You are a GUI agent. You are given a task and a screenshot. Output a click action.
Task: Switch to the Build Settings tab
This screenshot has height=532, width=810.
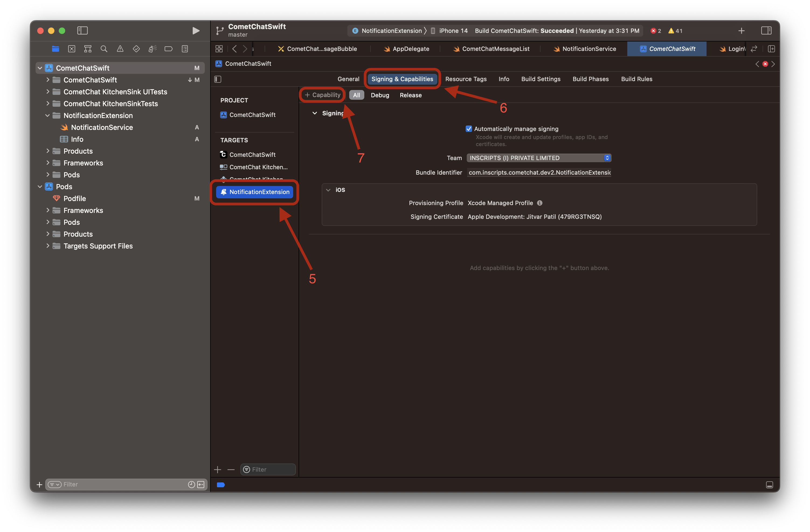(x=541, y=79)
